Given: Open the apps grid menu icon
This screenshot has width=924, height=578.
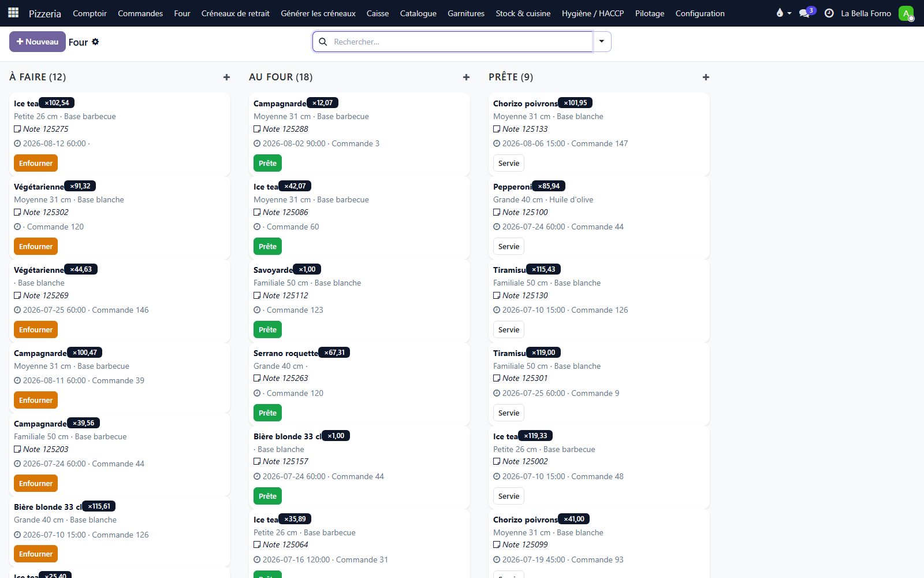Looking at the screenshot, I should pos(13,13).
